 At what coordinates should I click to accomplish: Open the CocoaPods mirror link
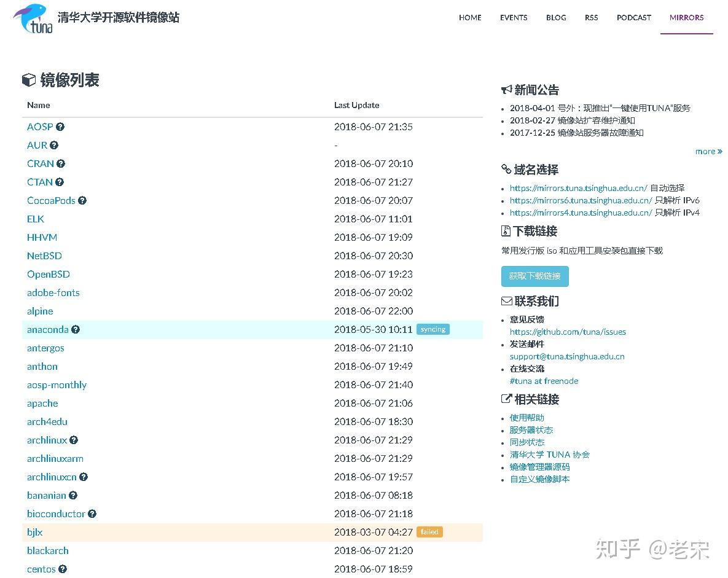pos(51,201)
